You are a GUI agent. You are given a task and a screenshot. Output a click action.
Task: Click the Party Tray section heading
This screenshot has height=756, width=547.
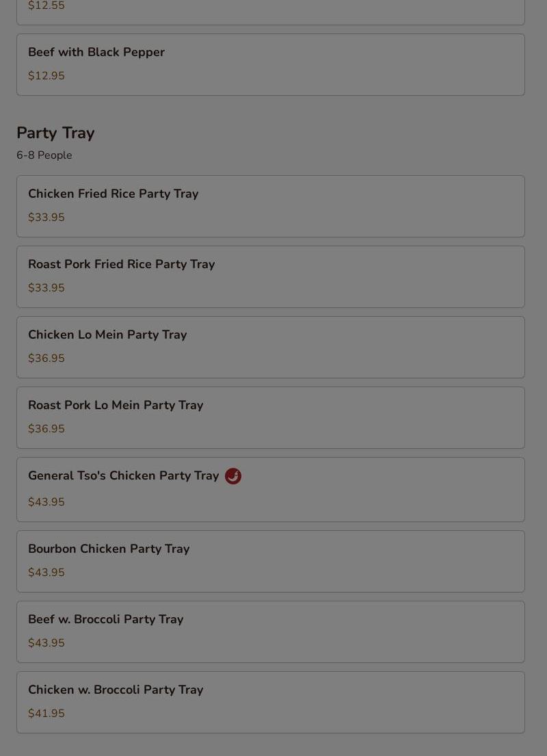tap(55, 133)
